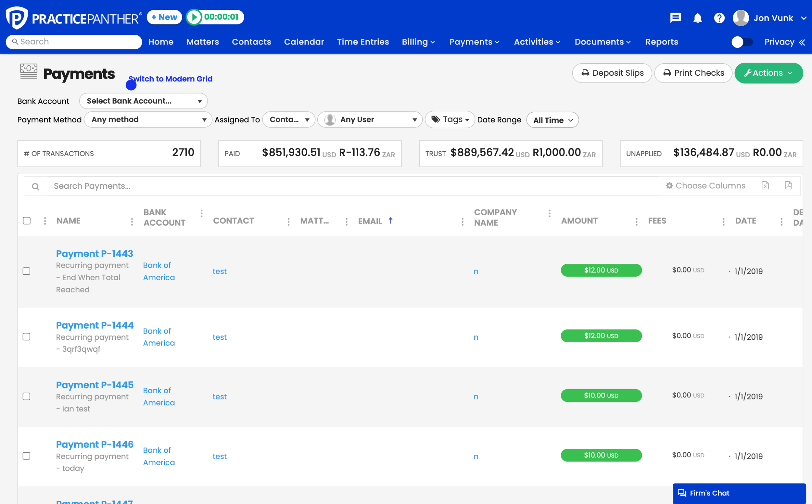Screen dimensions: 812x504
Task: Open the help question mark icon
Action: click(x=719, y=18)
